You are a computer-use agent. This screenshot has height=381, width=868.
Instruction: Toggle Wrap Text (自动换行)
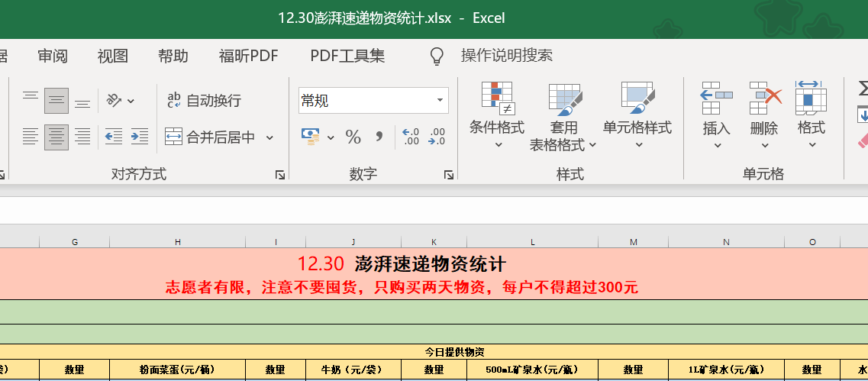(204, 101)
